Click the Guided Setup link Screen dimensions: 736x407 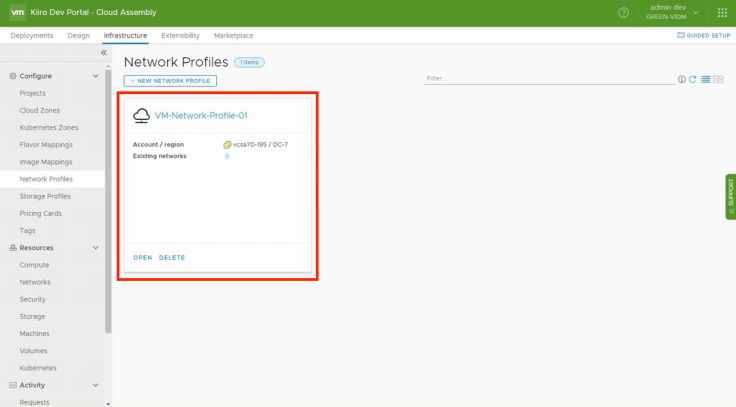704,35
